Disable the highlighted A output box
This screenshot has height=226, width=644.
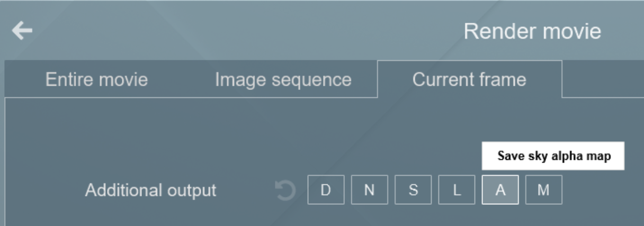[500, 190]
